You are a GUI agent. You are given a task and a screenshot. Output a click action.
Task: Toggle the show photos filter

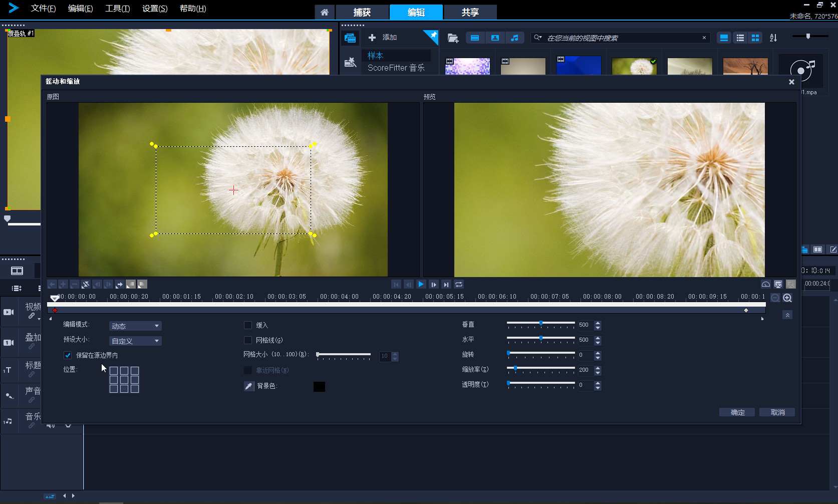495,38
